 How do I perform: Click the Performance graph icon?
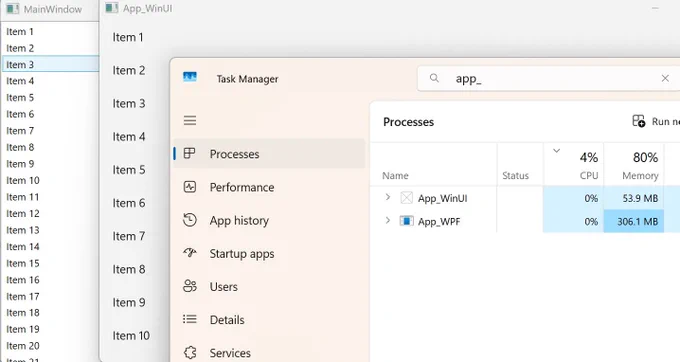click(x=190, y=187)
